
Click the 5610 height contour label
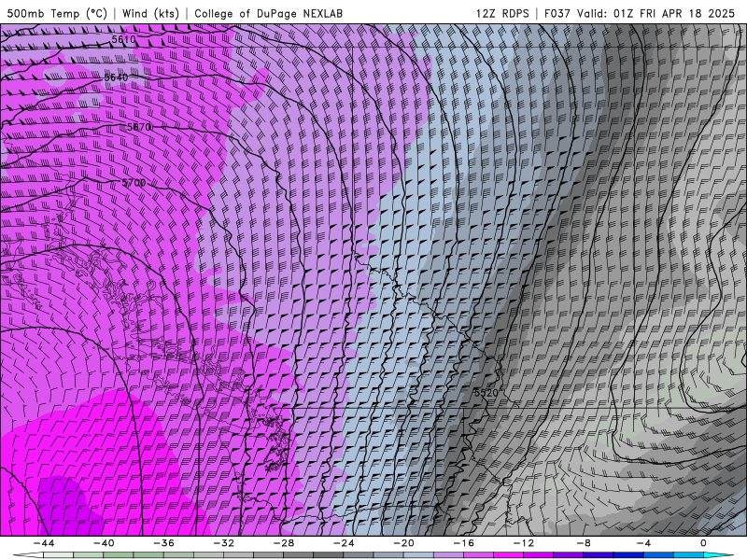pyautogui.click(x=123, y=39)
